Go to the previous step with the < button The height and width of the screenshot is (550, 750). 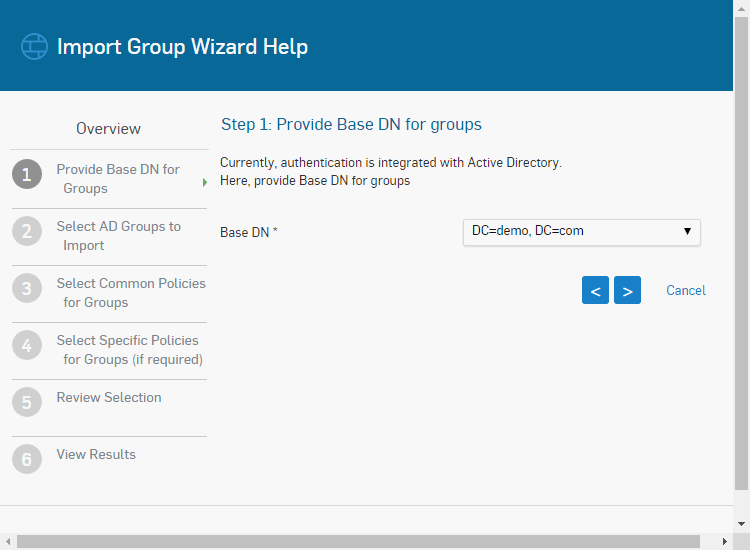coord(595,290)
